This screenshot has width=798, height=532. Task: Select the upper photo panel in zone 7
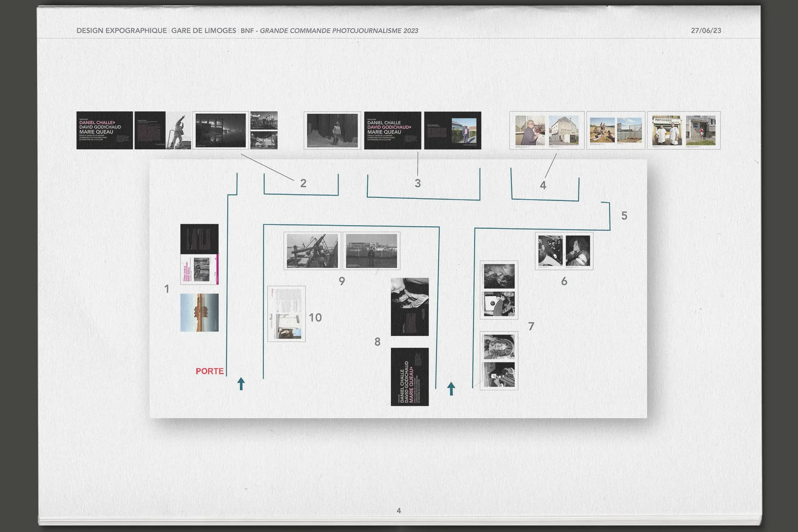click(499, 290)
